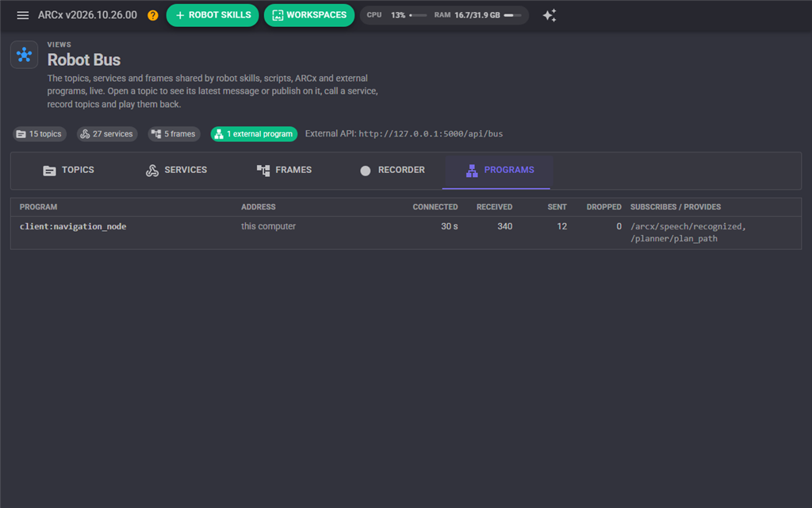The image size is (812, 508).
Task: Click the CONNECTED column header
Action: 435,207
